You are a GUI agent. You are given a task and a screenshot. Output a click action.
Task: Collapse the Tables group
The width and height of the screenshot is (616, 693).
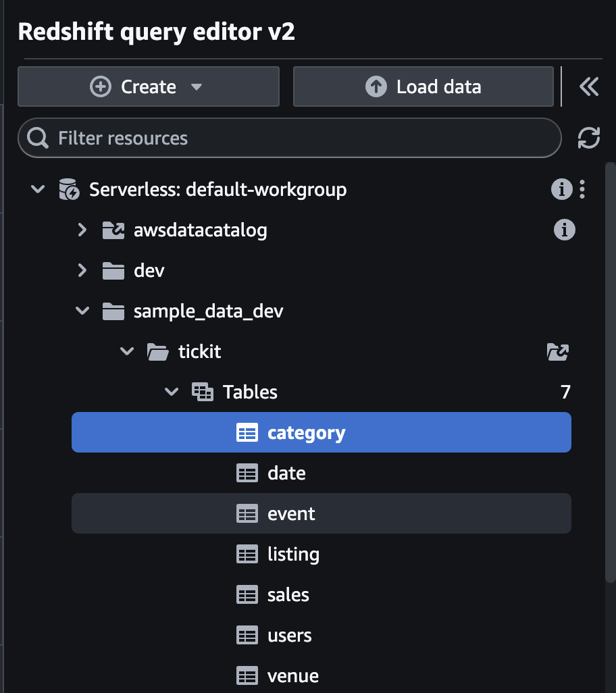pyautogui.click(x=172, y=392)
